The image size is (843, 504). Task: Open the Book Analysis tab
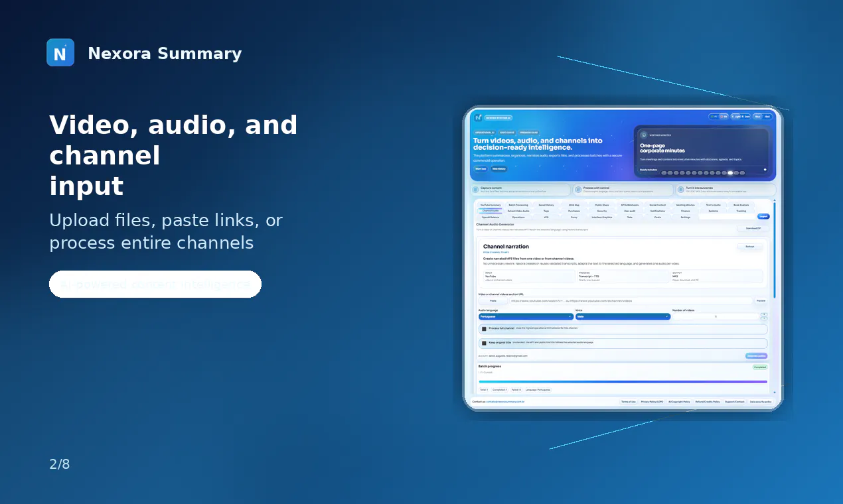(741, 205)
